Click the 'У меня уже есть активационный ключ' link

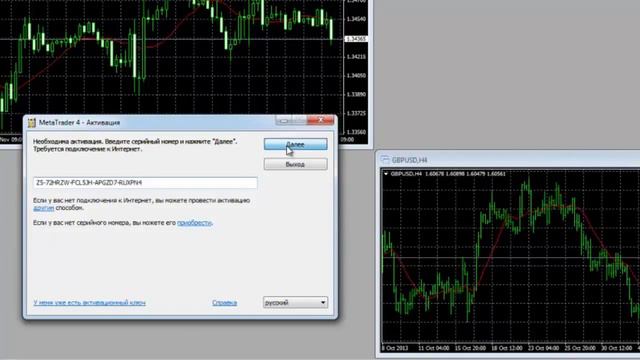(89, 302)
